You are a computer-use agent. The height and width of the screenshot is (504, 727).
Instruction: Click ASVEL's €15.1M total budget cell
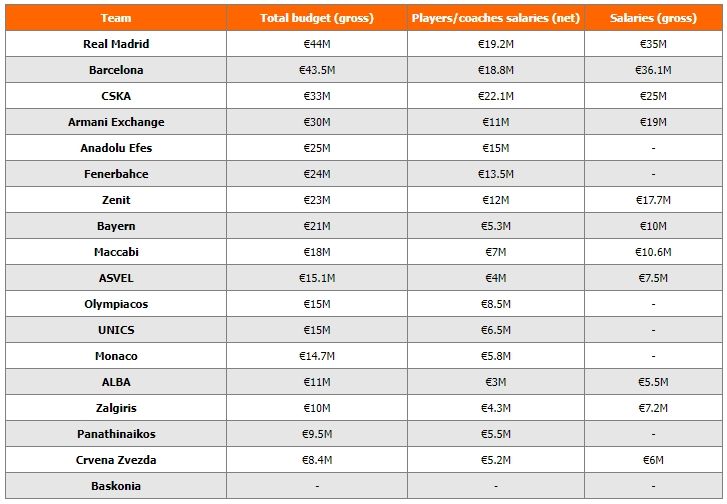coord(316,278)
